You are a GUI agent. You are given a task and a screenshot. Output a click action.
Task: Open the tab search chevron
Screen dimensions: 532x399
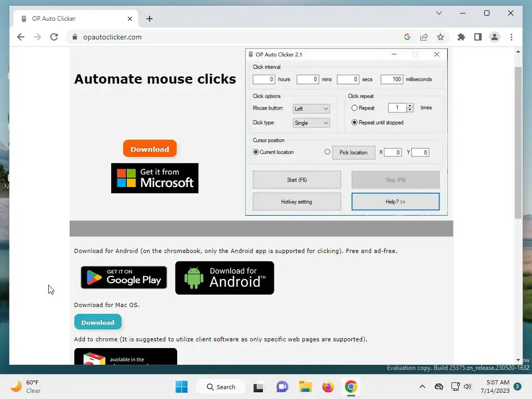(x=438, y=13)
